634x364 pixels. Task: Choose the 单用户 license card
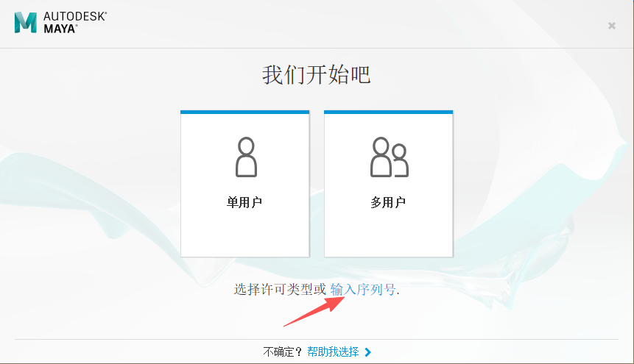[x=245, y=184]
